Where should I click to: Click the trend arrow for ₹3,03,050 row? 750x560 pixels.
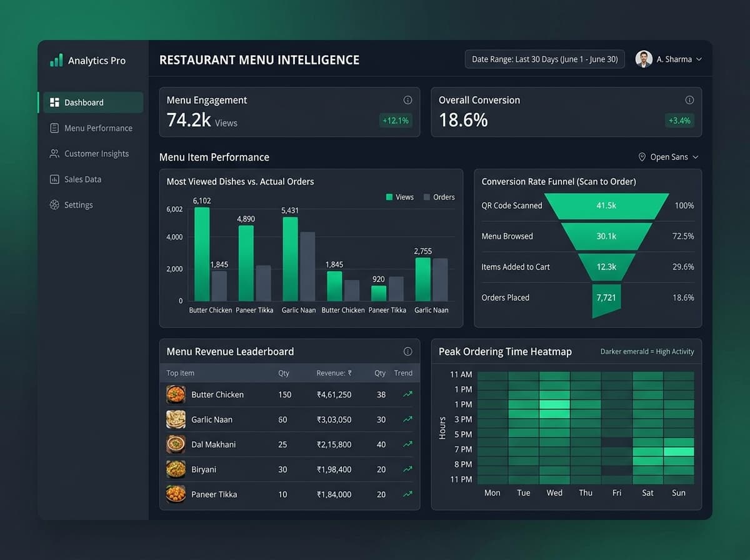(x=407, y=419)
